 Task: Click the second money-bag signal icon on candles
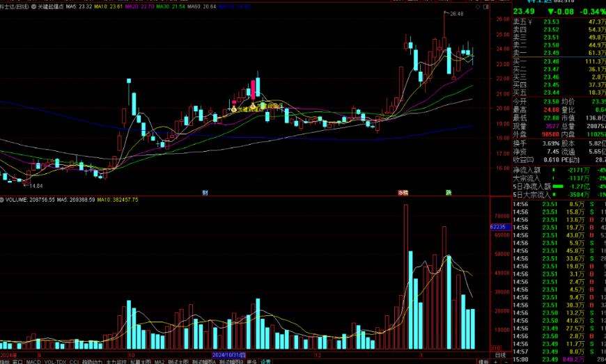(253, 105)
